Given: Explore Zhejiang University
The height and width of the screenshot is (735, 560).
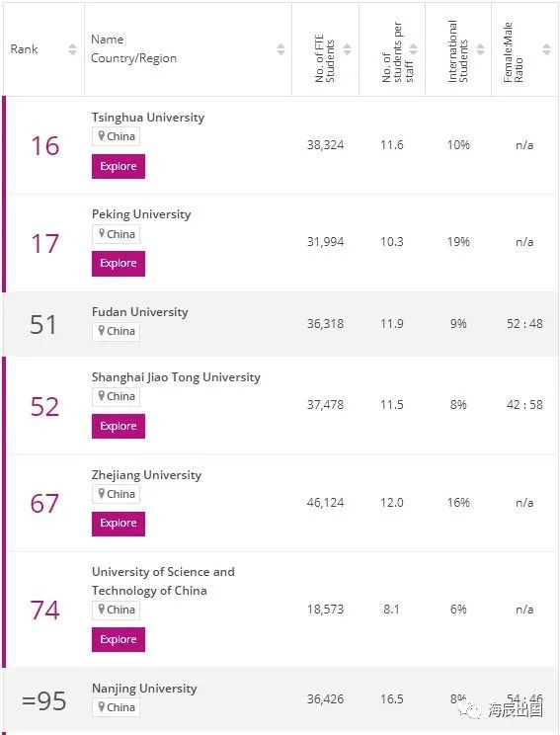Looking at the screenshot, I should [119, 524].
